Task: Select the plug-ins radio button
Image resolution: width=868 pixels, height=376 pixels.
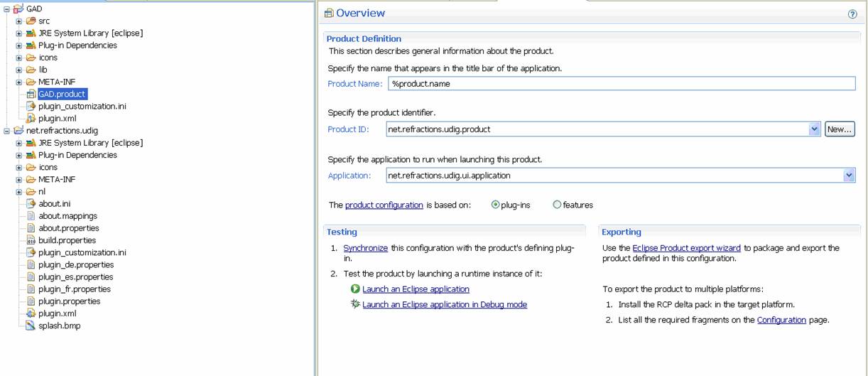Action: click(x=496, y=205)
